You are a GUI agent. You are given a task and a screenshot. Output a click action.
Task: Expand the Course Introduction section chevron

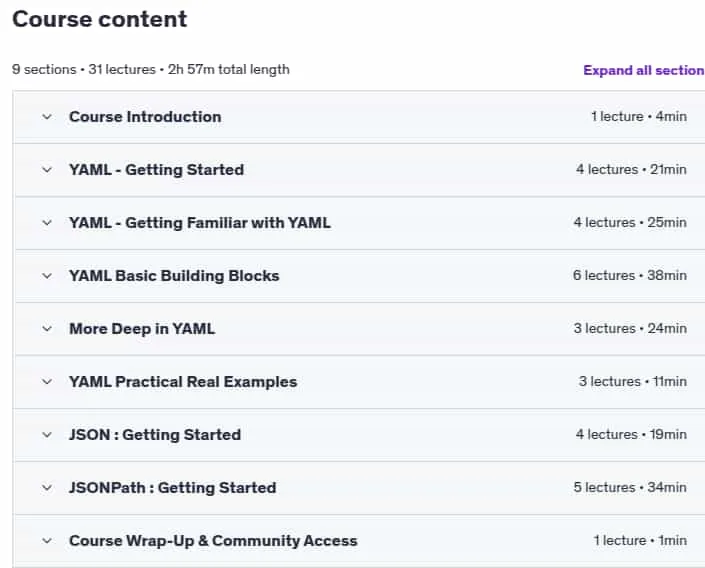(x=47, y=117)
